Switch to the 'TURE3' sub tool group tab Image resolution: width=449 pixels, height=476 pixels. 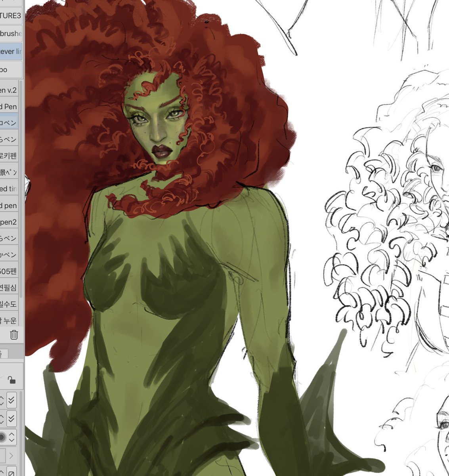click(11, 16)
